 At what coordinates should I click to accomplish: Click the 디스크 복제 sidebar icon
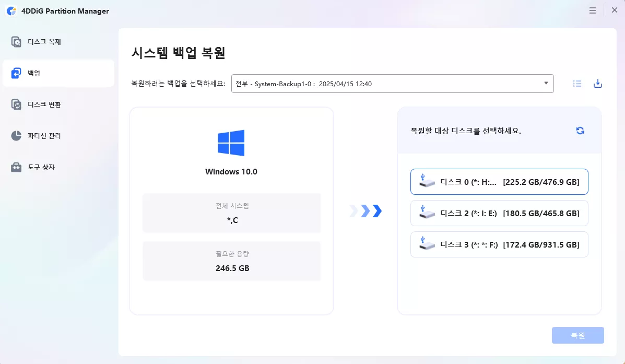[16, 42]
